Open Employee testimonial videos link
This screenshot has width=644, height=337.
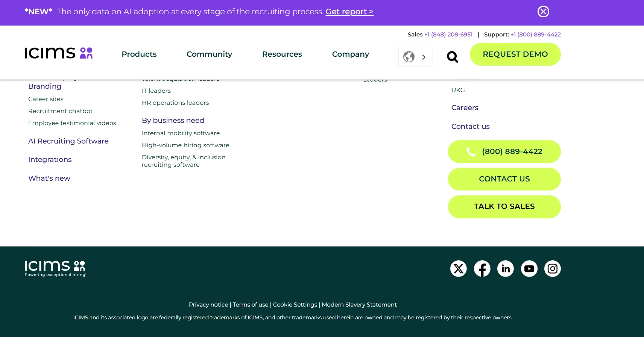72,123
